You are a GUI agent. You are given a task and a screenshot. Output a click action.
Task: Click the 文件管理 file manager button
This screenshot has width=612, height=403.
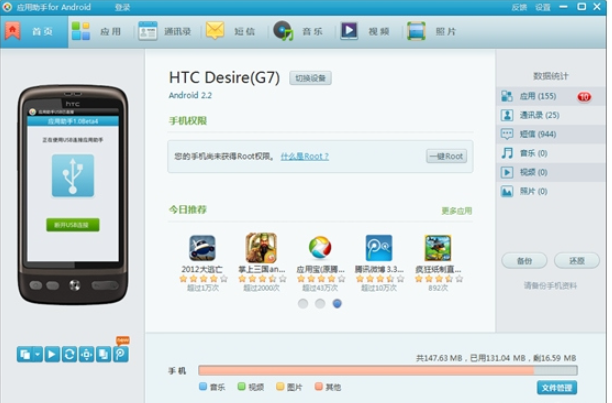(x=557, y=388)
